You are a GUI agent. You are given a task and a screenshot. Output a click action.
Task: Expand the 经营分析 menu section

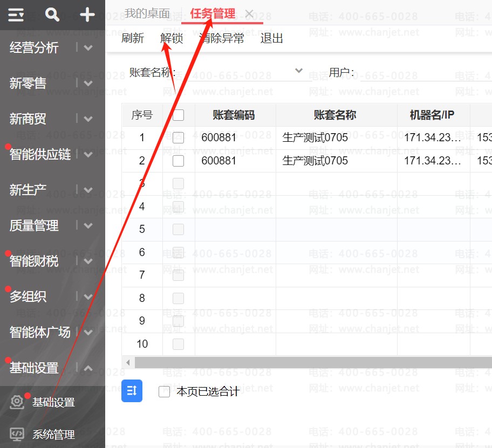pyautogui.click(x=88, y=48)
